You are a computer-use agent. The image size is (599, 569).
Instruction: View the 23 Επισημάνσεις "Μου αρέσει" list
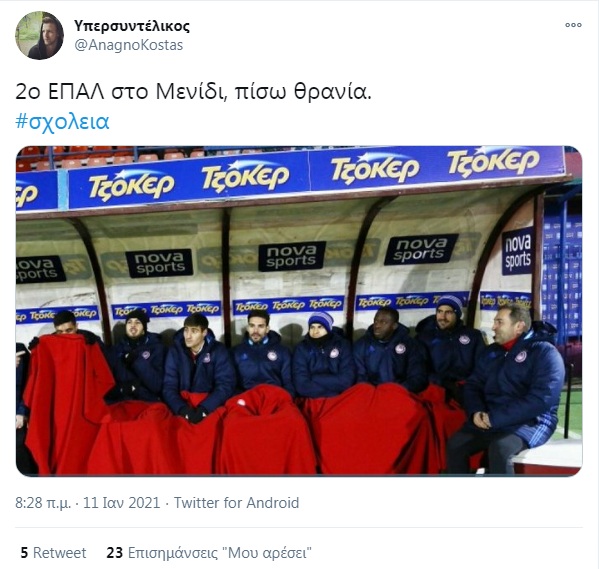tap(209, 553)
